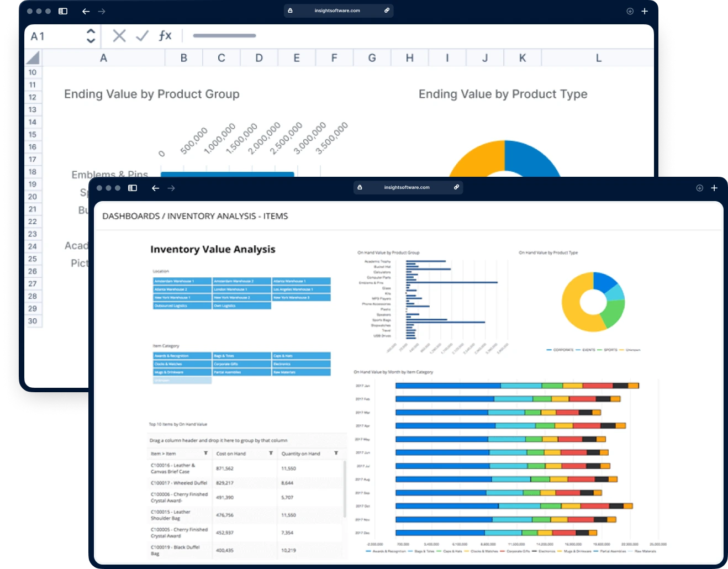Click the sidebar toggle icon in front browser window
This screenshot has height=569, width=728.
(x=133, y=188)
